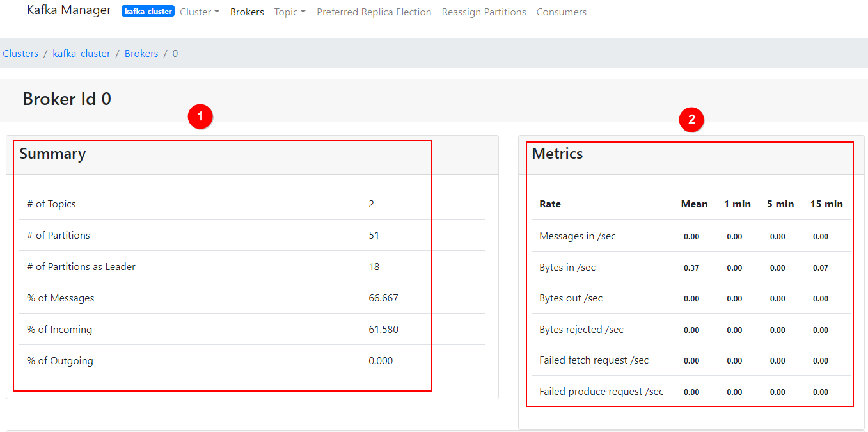868x432 pixels.
Task: Click the red circle marker numbered 2
Action: 691,119
